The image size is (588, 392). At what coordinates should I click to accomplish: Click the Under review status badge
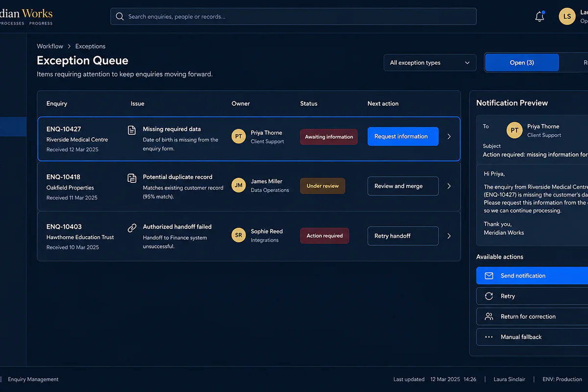click(x=322, y=186)
